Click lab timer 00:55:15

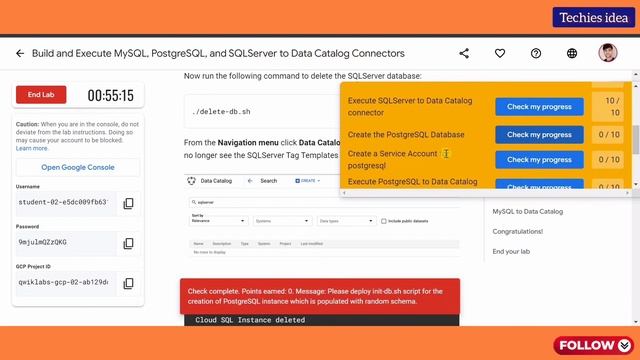[x=111, y=96]
